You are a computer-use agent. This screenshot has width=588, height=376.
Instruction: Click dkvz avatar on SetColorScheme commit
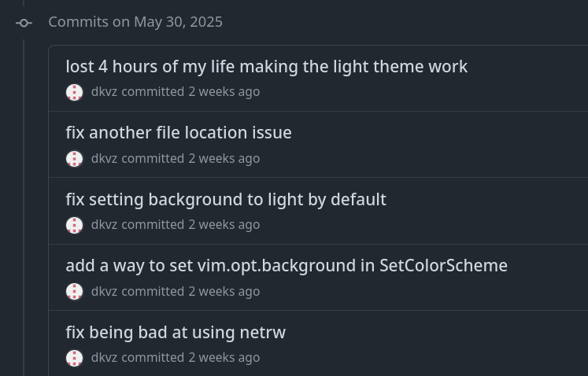[75, 292]
